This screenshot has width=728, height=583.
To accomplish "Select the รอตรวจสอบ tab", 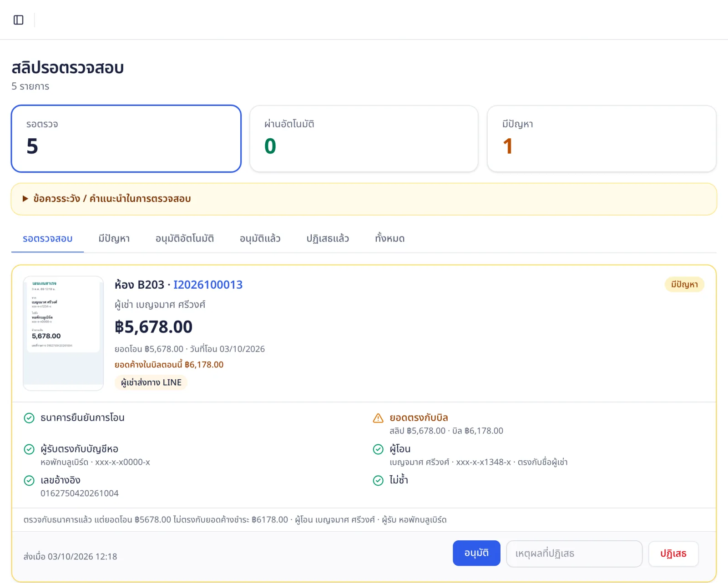I will [48, 239].
